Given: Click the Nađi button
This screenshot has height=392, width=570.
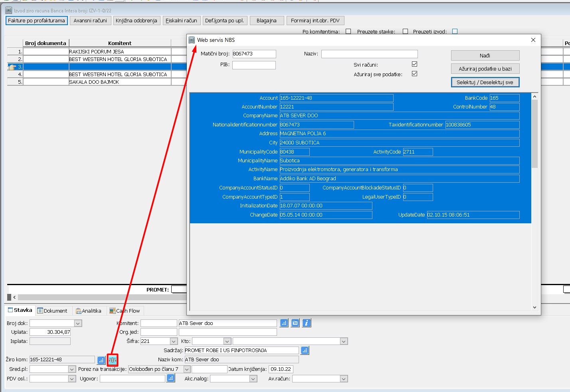Looking at the screenshot, I should click(x=485, y=55).
